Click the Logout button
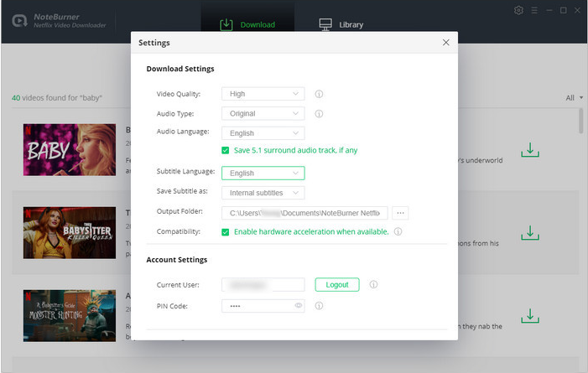Screen dimensions: 588x373 point(337,285)
